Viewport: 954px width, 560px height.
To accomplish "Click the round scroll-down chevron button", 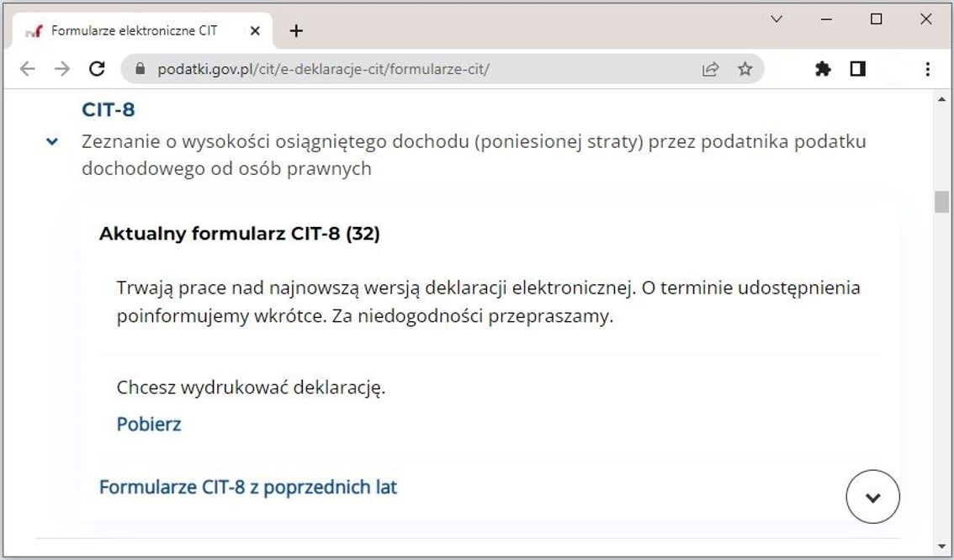I will click(x=872, y=497).
